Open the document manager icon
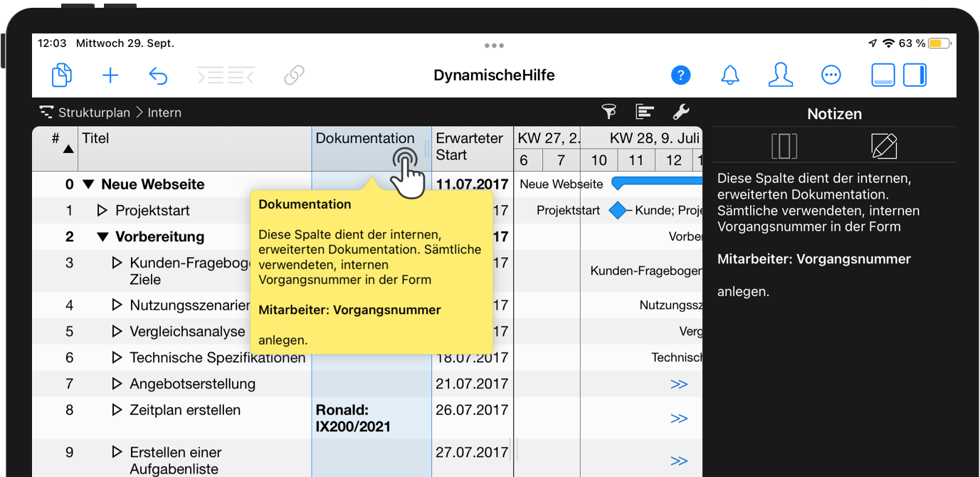 click(x=61, y=75)
